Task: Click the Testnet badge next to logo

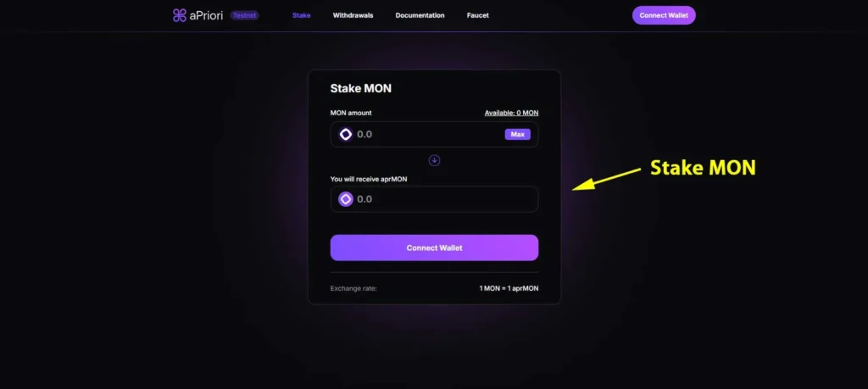Action: pyautogui.click(x=245, y=15)
